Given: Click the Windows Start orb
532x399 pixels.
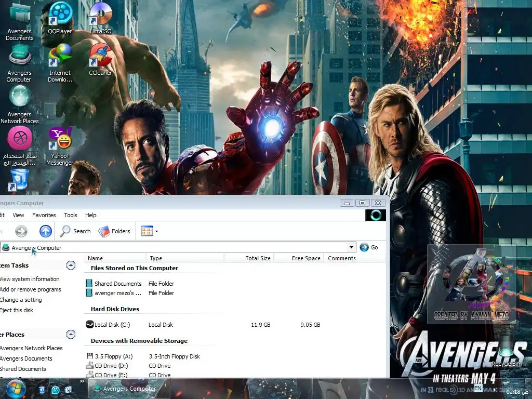Looking at the screenshot, I should pos(16,389).
